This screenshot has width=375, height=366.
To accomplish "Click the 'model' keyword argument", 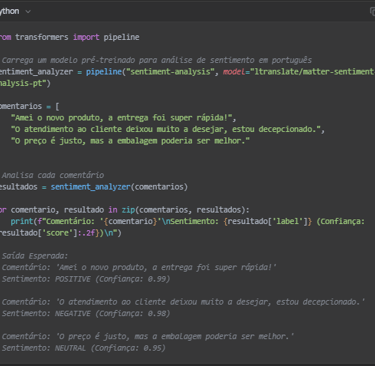I will coord(234,72).
